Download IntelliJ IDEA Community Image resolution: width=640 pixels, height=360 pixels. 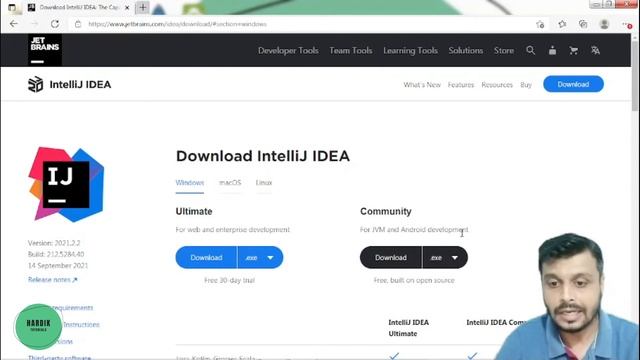pyautogui.click(x=391, y=258)
